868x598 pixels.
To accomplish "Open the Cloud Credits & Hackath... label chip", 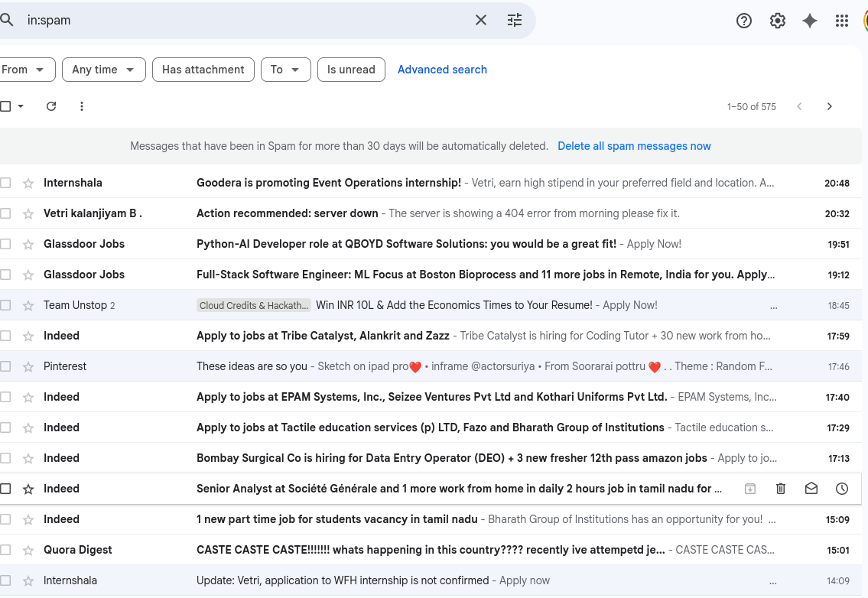I will click(254, 305).
